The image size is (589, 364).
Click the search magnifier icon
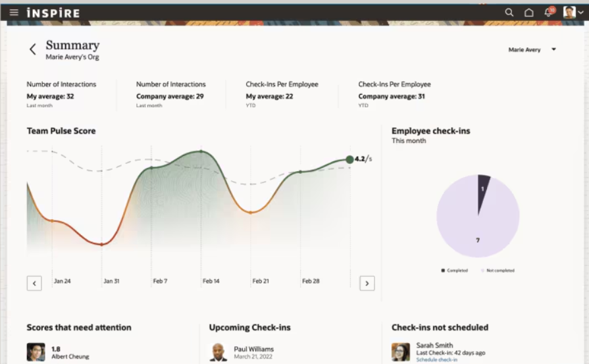(x=509, y=13)
